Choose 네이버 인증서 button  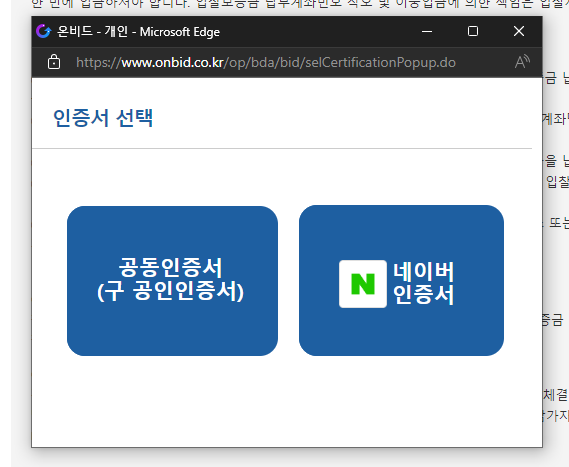tap(401, 280)
